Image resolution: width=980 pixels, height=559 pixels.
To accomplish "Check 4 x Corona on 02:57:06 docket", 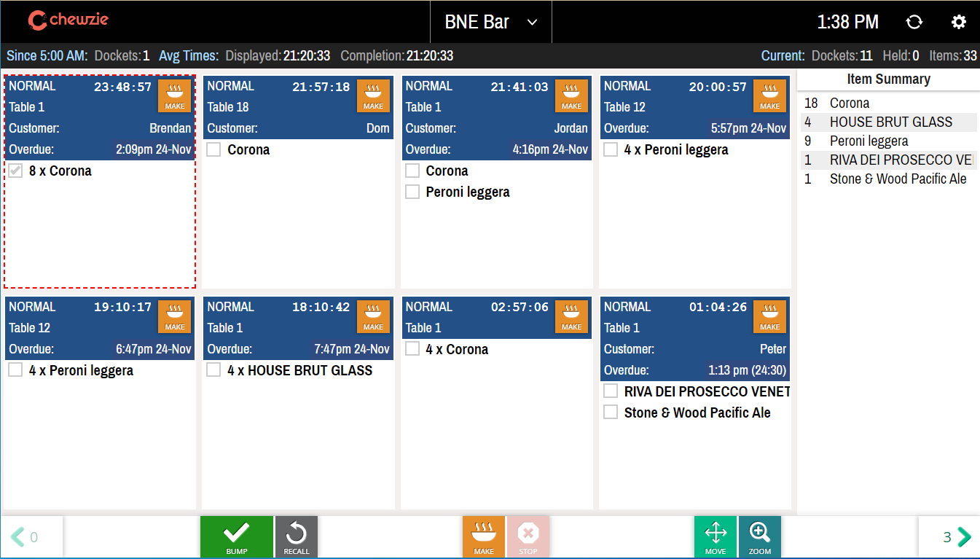I will pyautogui.click(x=412, y=350).
